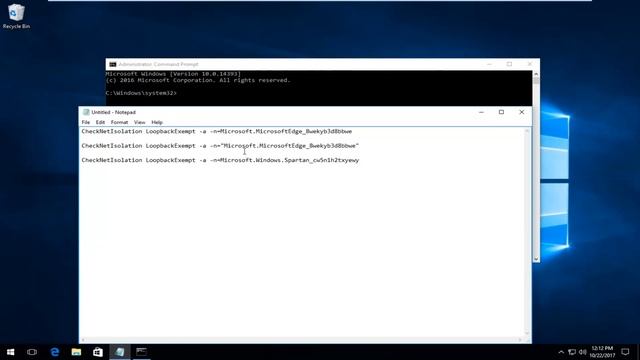Open File Explorer from the taskbar
The height and width of the screenshot is (360, 640).
(76, 352)
